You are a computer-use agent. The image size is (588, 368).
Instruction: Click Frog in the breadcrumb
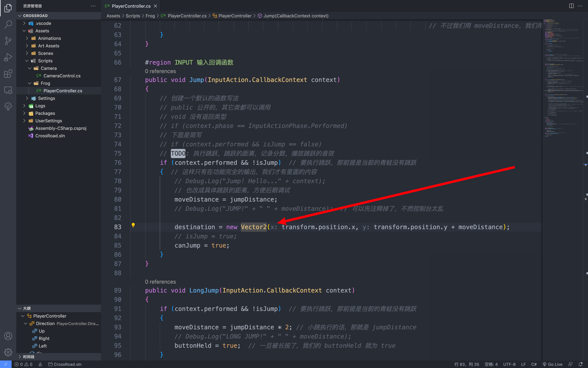click(x=150, y=16)
